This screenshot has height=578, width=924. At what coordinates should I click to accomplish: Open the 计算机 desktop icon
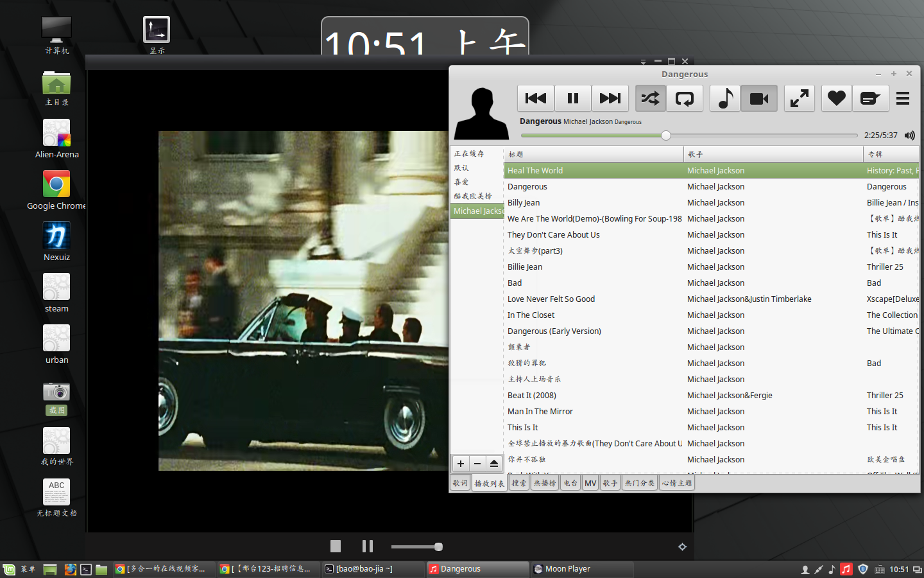pos(56,35)
